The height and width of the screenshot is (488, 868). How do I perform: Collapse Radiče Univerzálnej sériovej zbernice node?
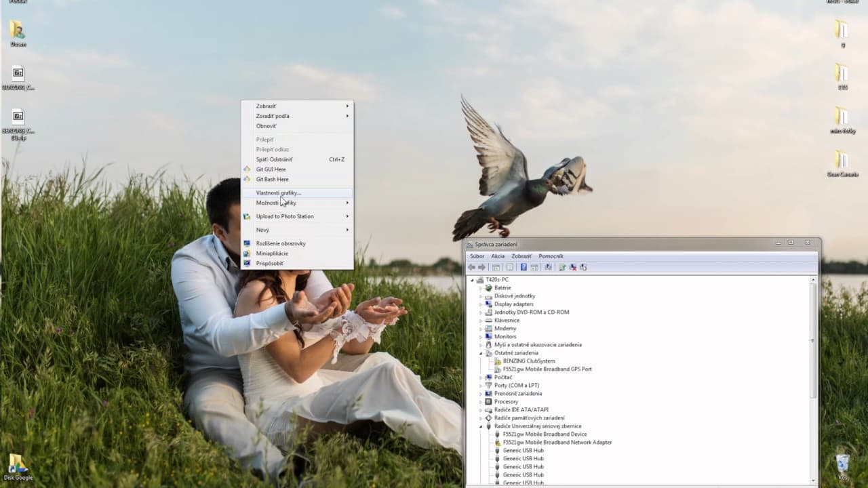coord(481,426)
